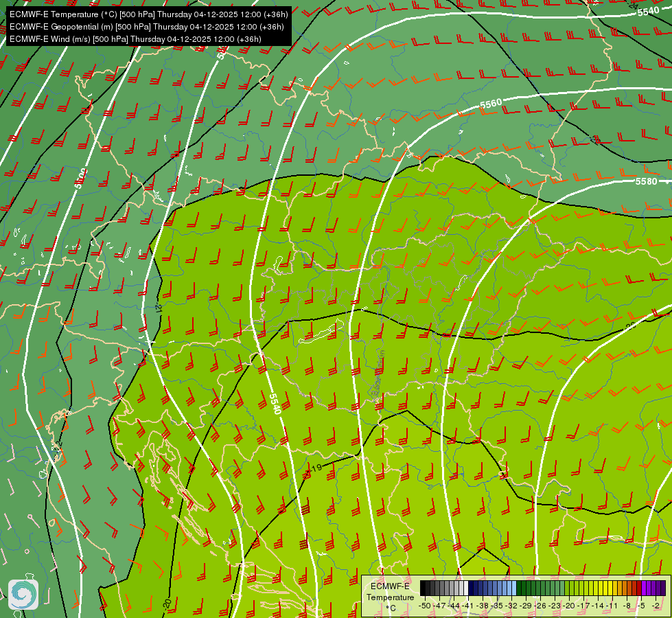Viewport: 672px width, 618px height.
Task: Click the °C unit label in legend
Action: coord(391,608)
